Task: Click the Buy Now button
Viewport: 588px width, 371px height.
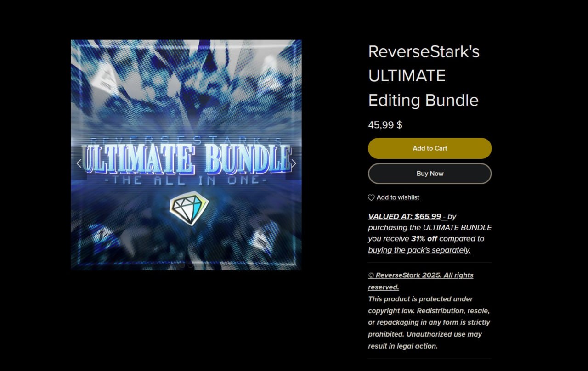Action: click(x=430, y=174)
